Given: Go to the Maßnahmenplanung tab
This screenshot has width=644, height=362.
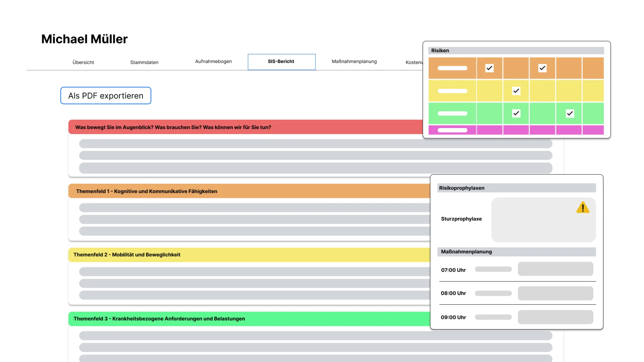Looking at the screenshot, I should tap(354, 61).
